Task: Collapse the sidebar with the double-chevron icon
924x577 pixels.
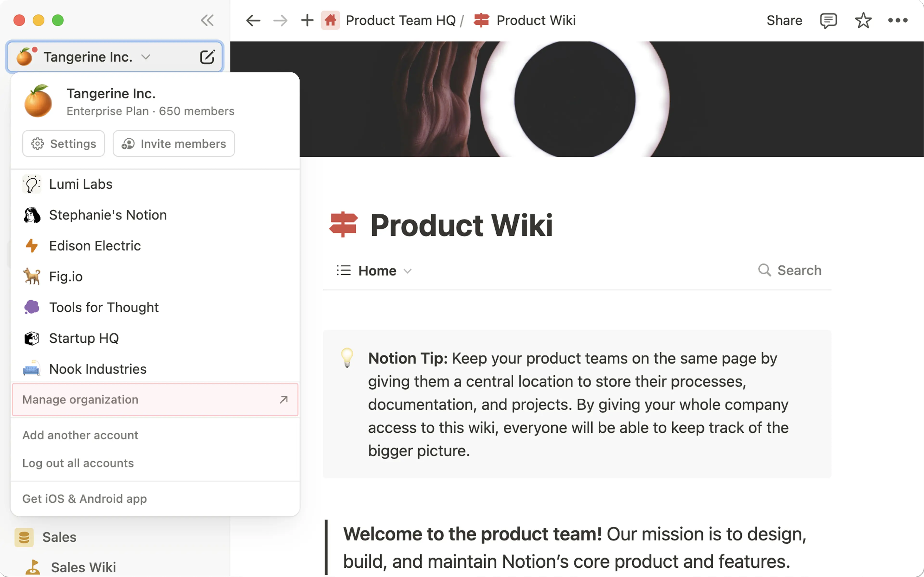Action: (207, 20)
